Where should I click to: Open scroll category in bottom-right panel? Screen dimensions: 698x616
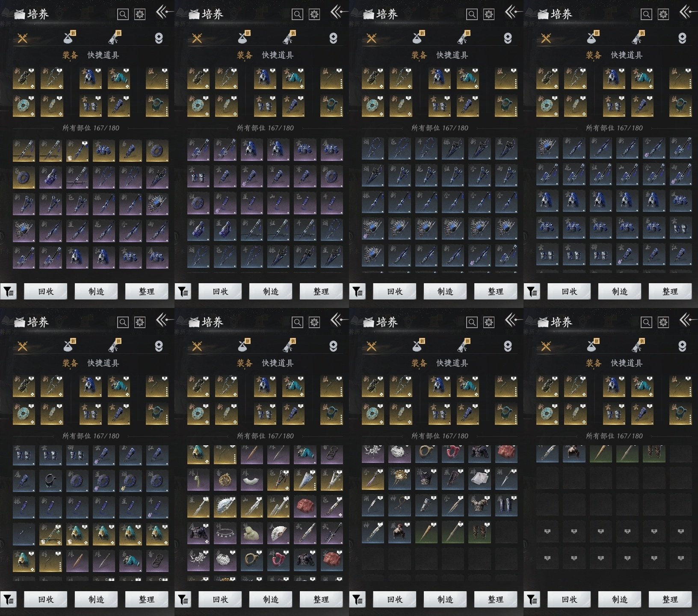tap(637, 346)
